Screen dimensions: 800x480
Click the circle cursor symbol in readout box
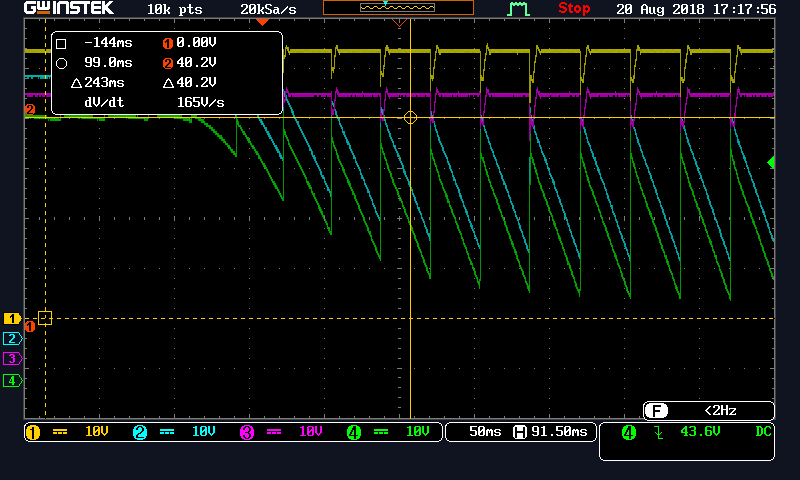tap(61, 63)
